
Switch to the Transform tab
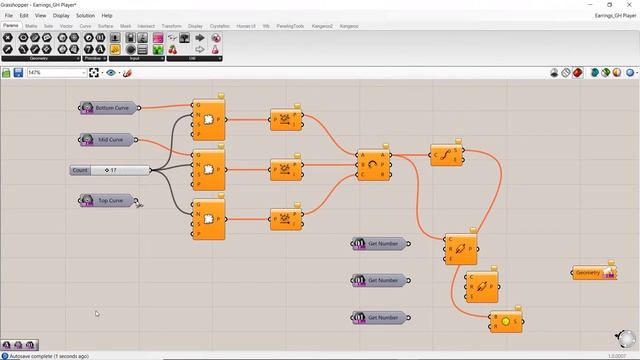point(171,26)
